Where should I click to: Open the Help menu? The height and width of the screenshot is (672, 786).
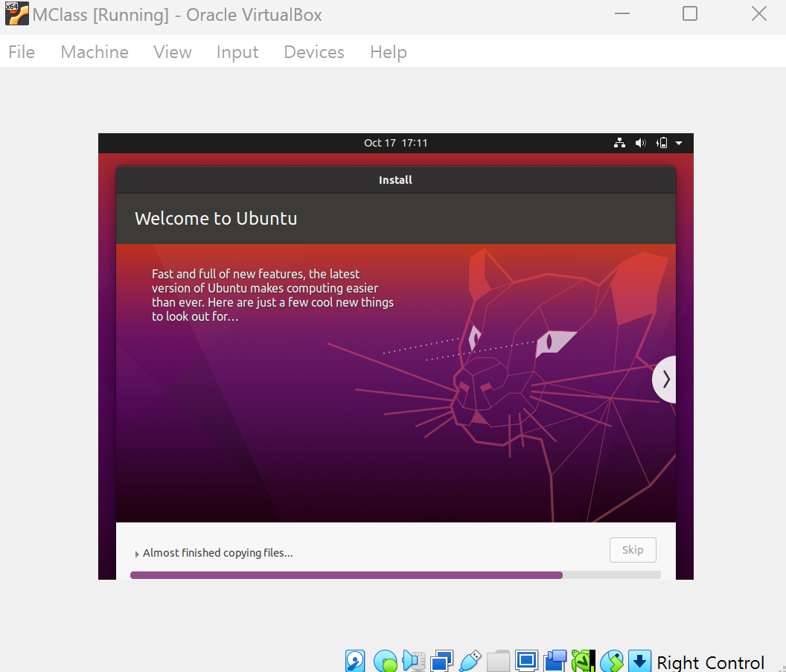(388, 51)
